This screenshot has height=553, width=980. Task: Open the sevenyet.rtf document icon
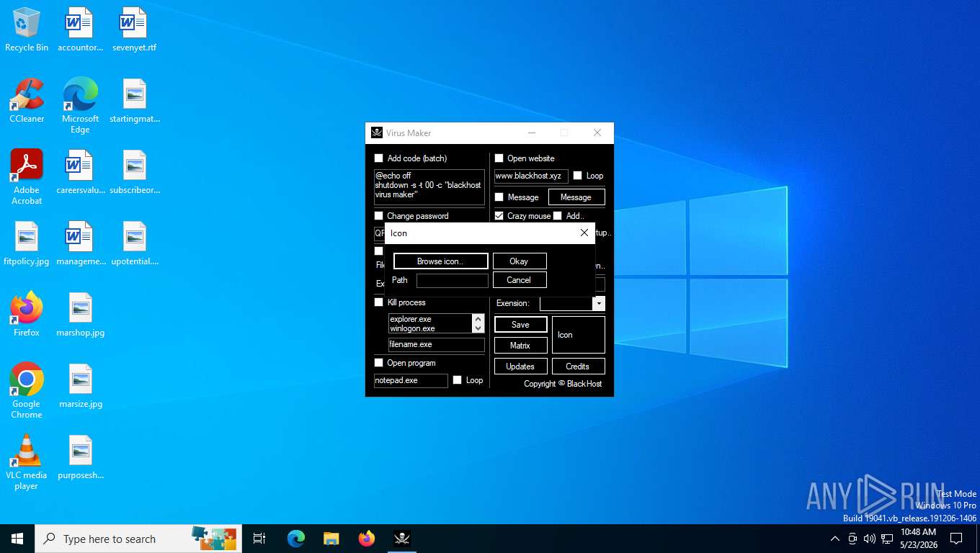[x=134, y=30]
